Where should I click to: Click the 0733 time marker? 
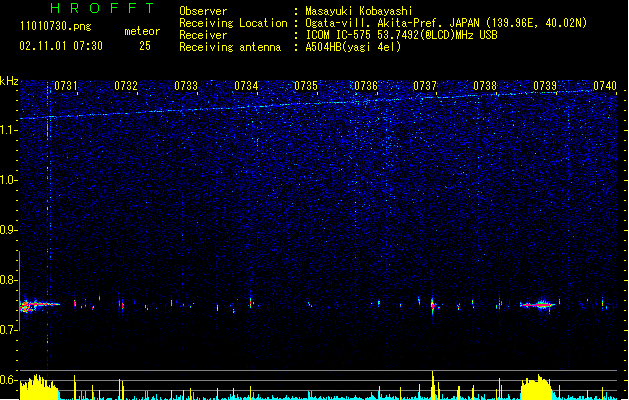click(x=186, y=86)
